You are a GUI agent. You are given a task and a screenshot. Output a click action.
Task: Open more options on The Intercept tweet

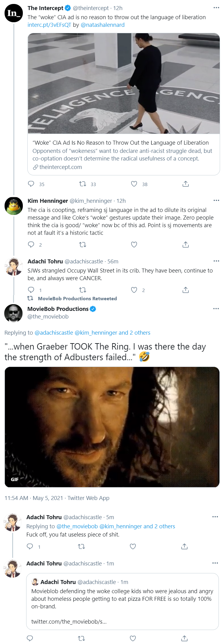pos(216,8)
